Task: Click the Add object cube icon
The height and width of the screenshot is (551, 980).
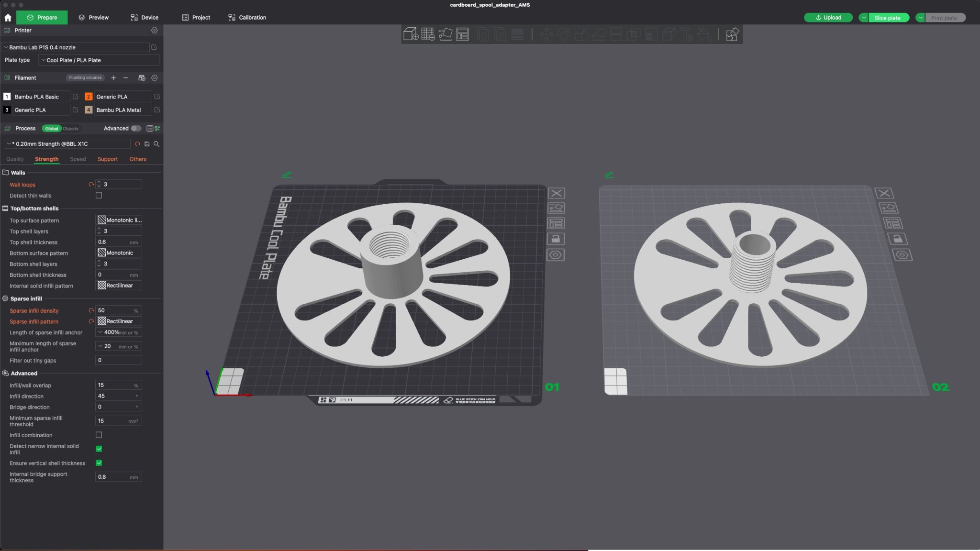Action: pyautogui.click(x=411, y=34)
